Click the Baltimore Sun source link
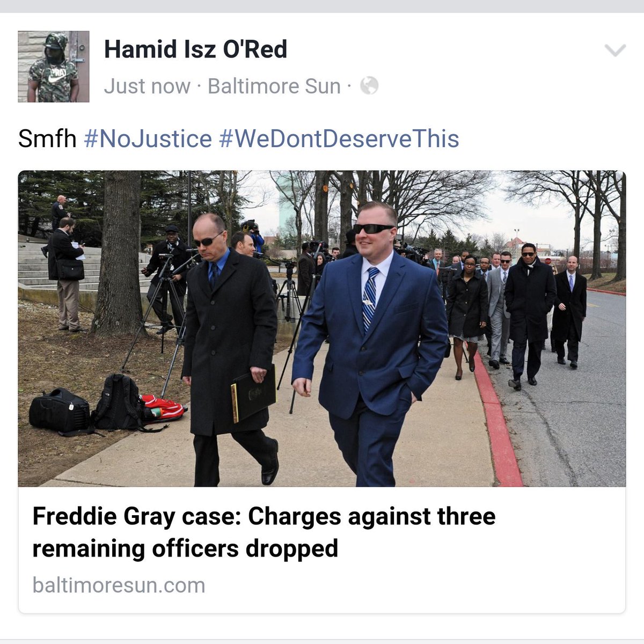This screenshot has height=644, width=644. (274, 86)
